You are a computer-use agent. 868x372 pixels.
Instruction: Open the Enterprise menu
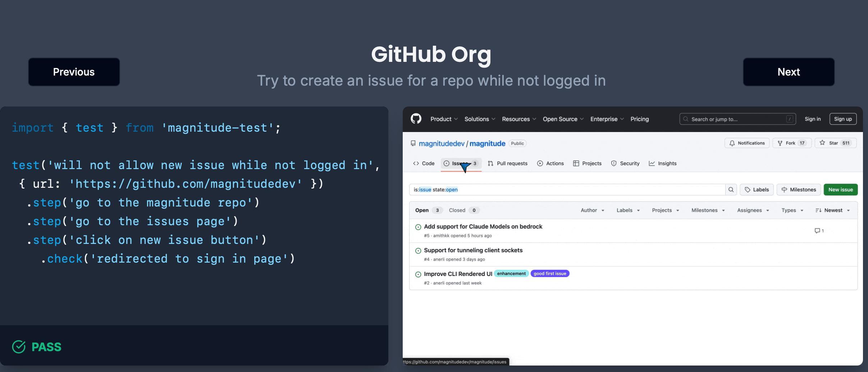pyautogui.click(x=607, y=119)
